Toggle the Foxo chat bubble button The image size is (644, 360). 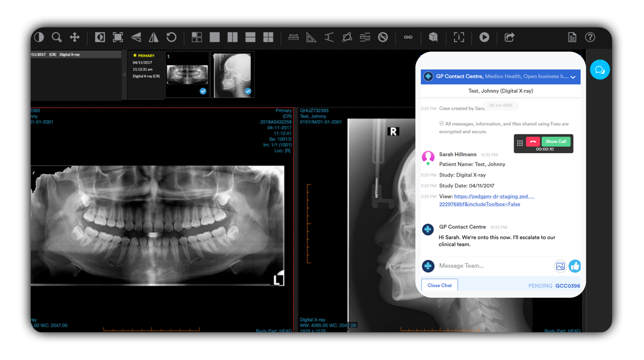pyautogui.click(x=599, y=70)
